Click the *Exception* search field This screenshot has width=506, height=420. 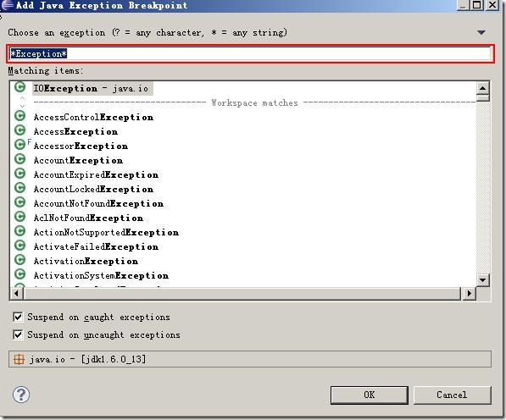[250, 53]
